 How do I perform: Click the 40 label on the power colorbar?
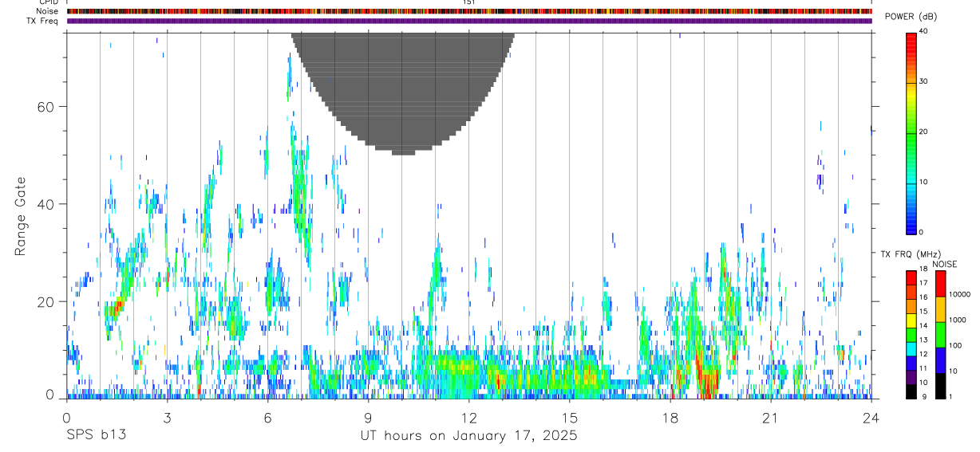tap(923, 32)
